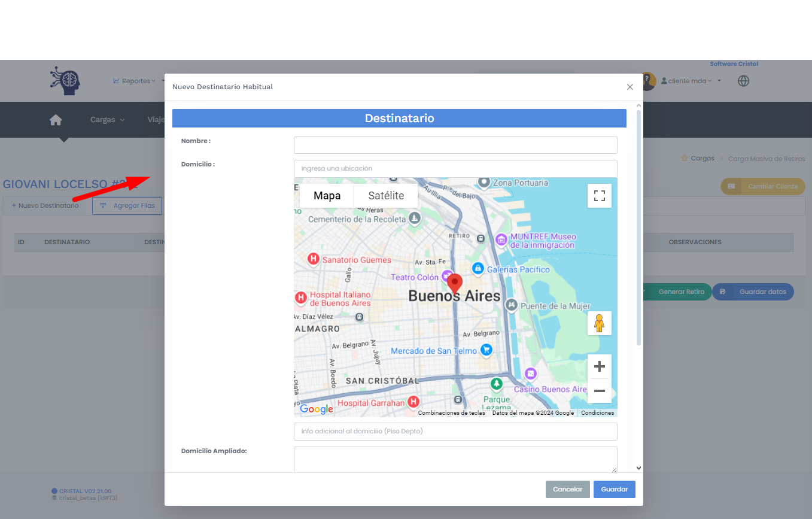Click the Nuevo Destinatario button
Viewport: 812px width, 519px height.
(45, 205)
